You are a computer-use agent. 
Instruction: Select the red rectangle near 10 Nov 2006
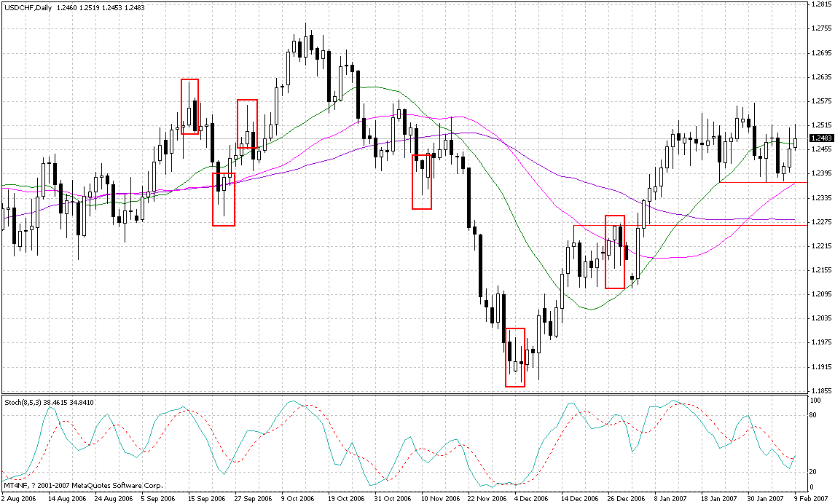423,182
